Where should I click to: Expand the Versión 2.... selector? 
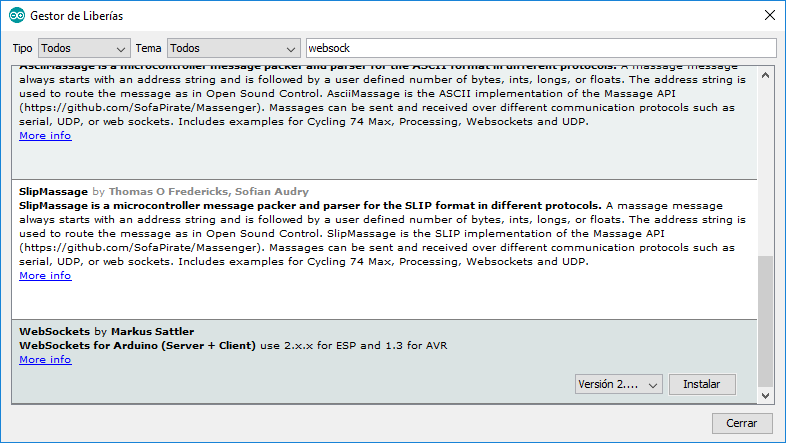coord(619,384)
